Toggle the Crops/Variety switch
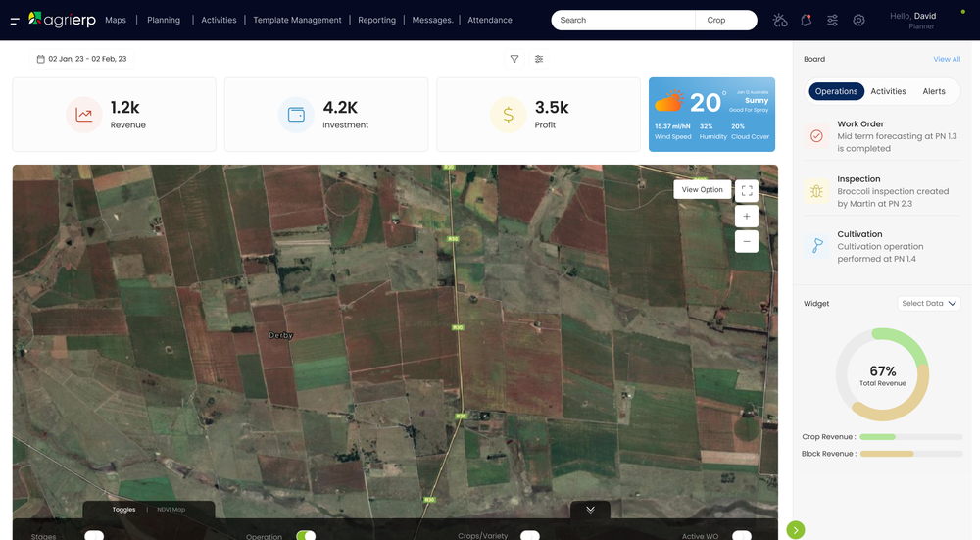Viewport: 980px width, 540px height. (529, 536)
